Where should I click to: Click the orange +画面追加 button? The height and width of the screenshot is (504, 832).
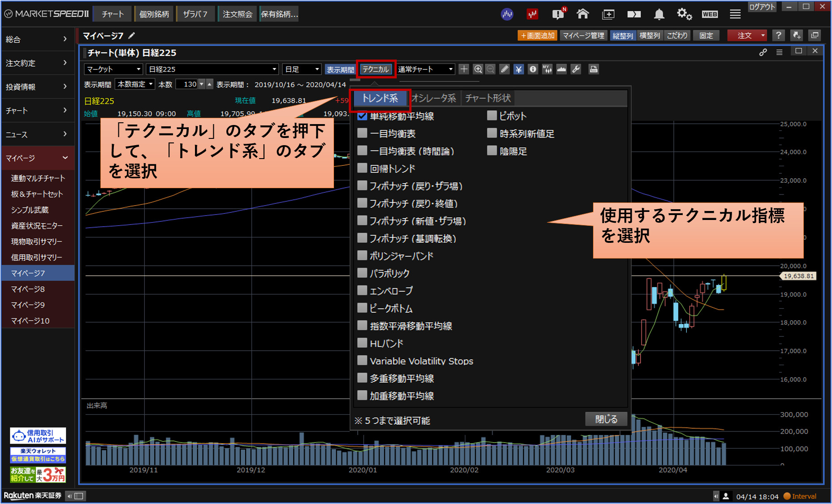point(537,35)
